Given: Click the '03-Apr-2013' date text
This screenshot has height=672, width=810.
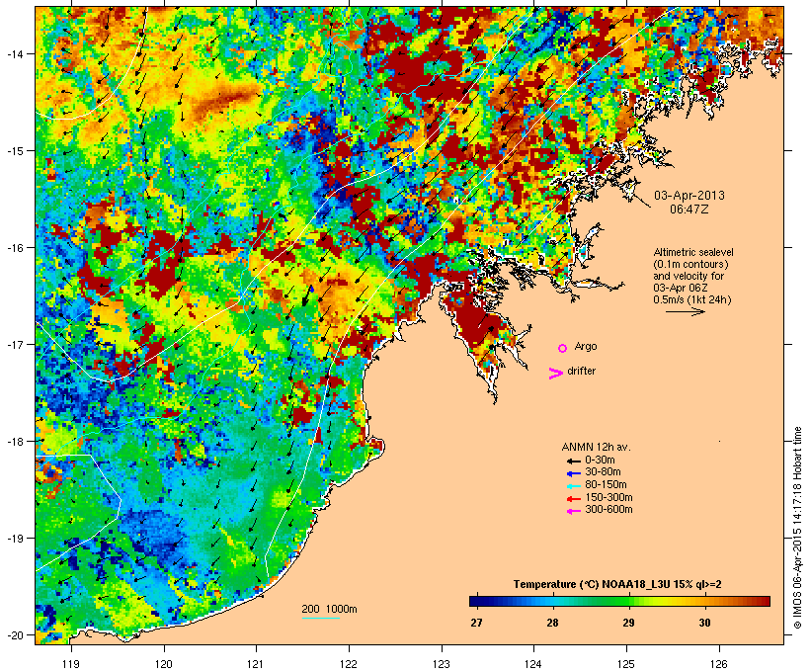Looking at the screenshot, I should pyautogui.click(x=689, y=196).
